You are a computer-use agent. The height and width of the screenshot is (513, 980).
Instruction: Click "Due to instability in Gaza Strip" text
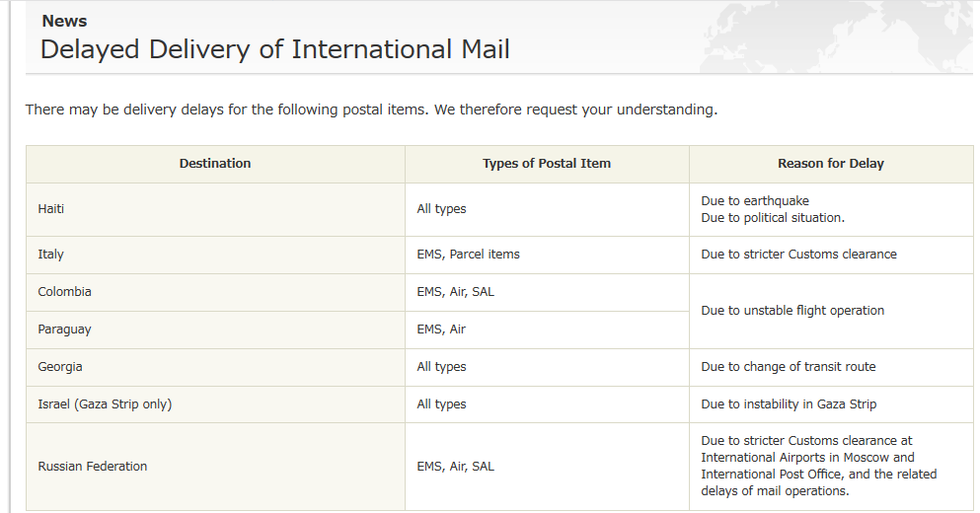click(789, 404)
